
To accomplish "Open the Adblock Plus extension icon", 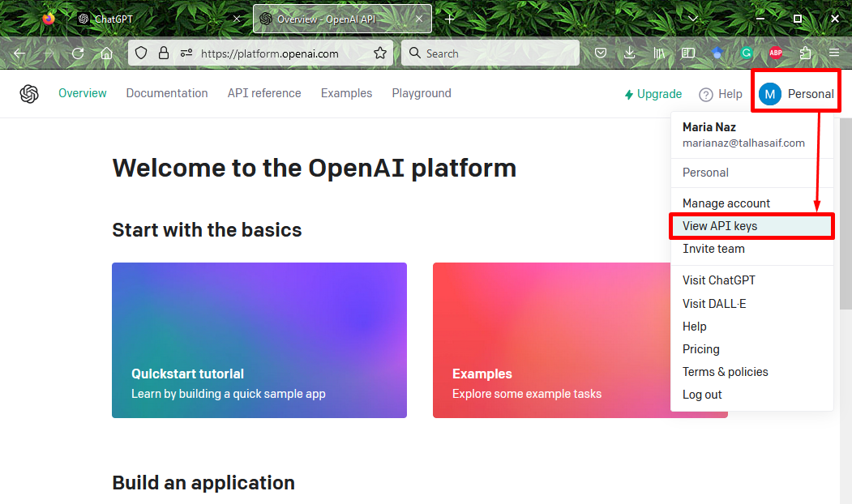I will [x=776, y=53].
